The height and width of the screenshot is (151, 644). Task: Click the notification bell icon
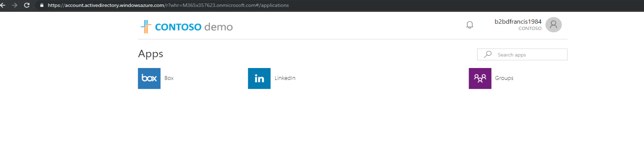tap(469, 25)
